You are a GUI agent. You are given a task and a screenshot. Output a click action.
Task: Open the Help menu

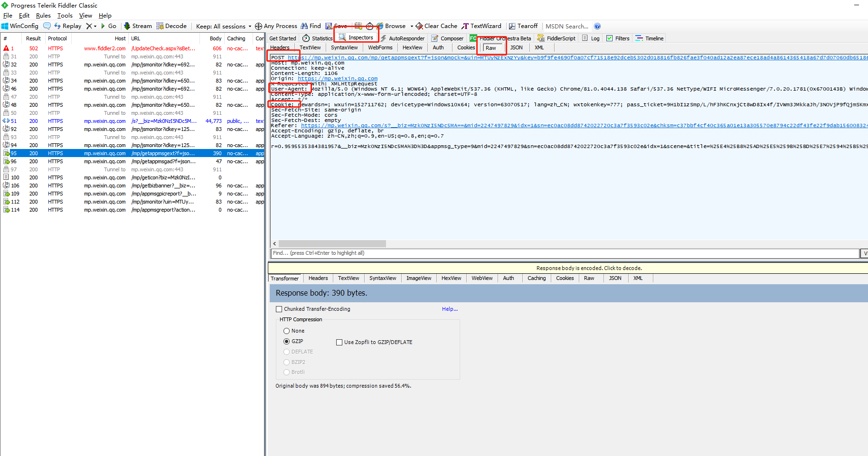105,16
